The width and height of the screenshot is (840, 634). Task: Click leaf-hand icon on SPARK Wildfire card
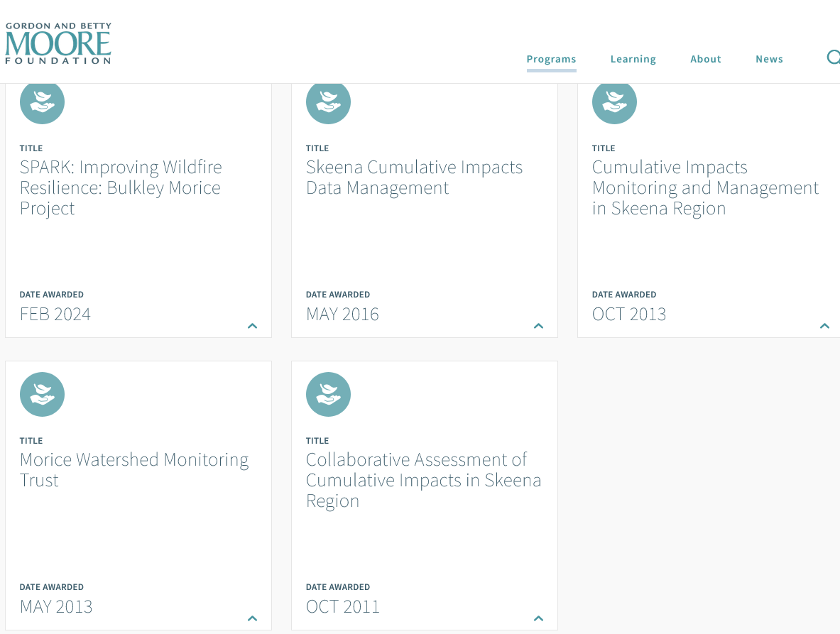click(x=42, y=102)
